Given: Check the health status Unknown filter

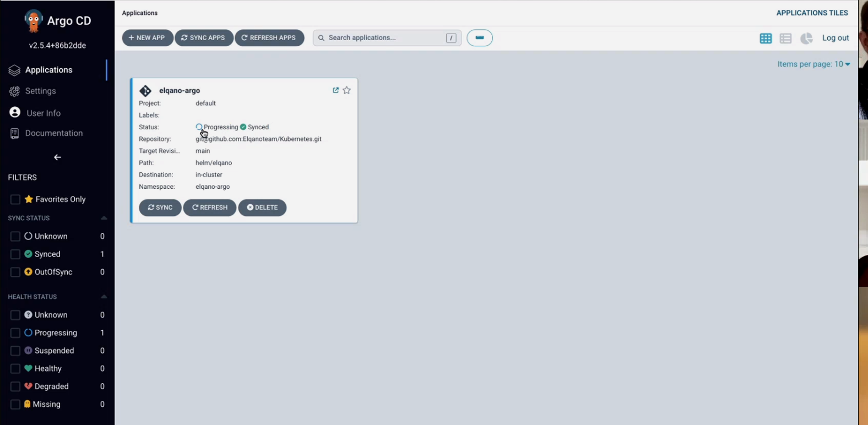Looking at the screenshot, I should pos(15,315).
